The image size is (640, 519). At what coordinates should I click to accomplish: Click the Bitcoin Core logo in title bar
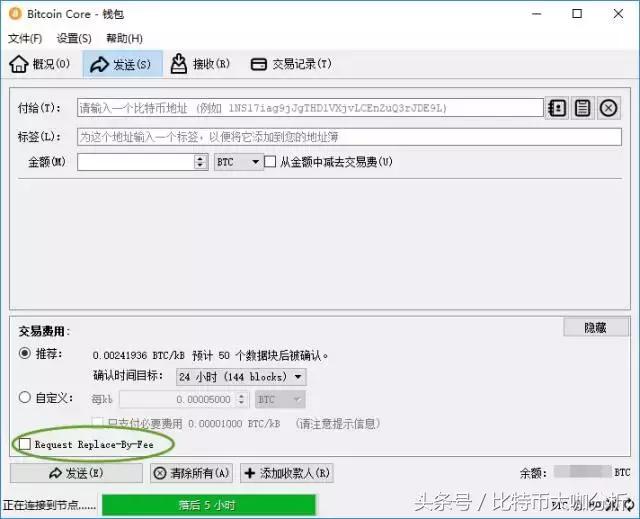coord(15,14)
